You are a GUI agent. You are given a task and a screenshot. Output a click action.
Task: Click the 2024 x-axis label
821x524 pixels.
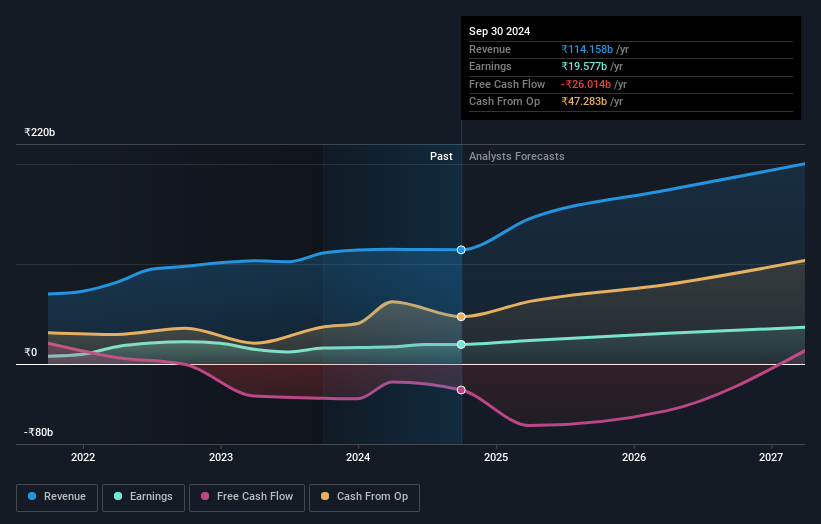click(358, 457)
